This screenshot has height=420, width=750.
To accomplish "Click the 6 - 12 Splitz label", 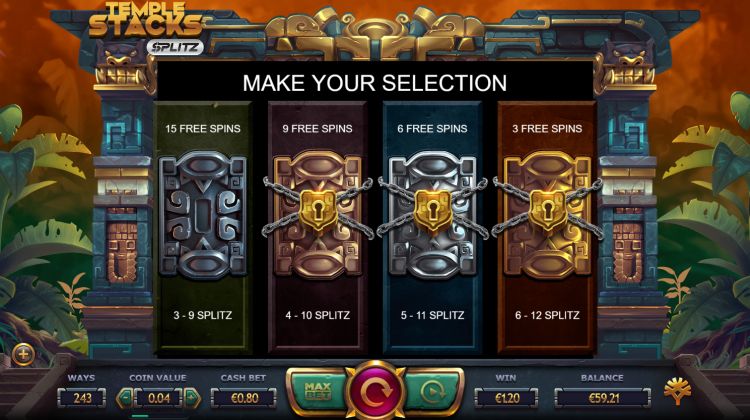I will (547, 315).
